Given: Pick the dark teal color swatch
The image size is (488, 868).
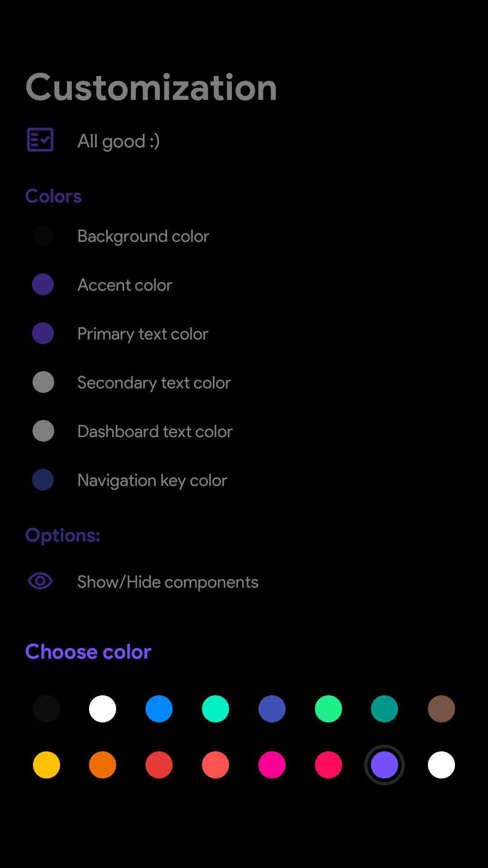Looking at the screenshot, I should point(385,709).
